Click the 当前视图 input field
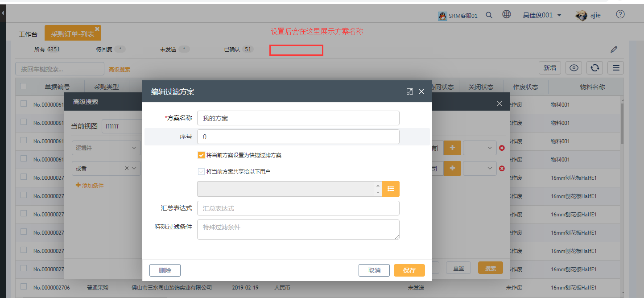Image resolution: width=644 pixels, height=298 pixels. pos(122,126)
